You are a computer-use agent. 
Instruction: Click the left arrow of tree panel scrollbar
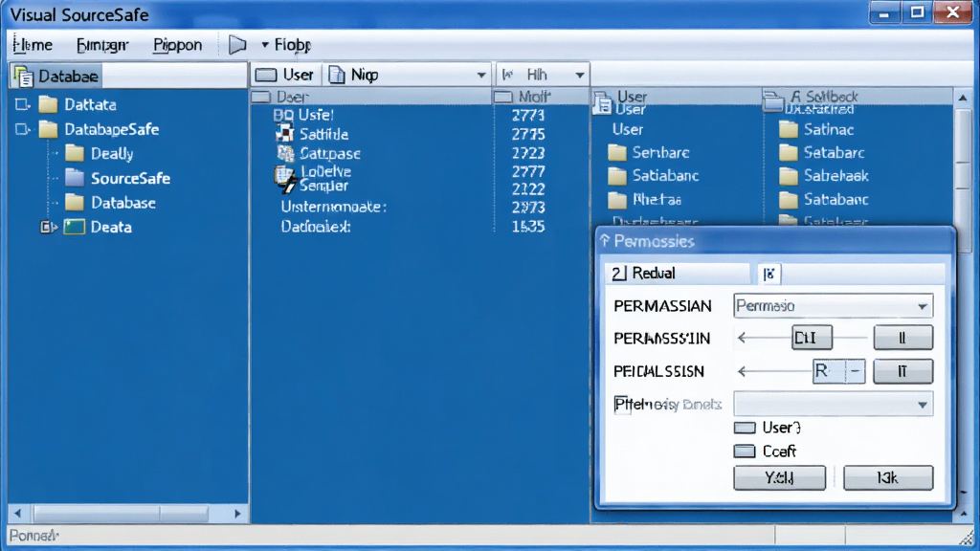tap(17, 514)
